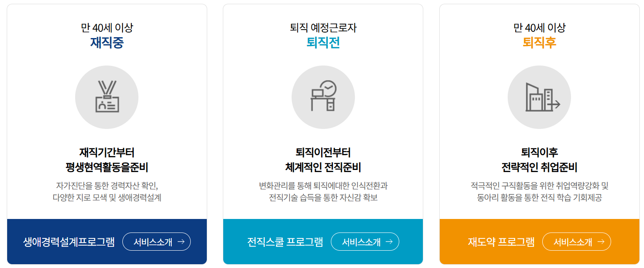Screen dimensions: 644x268
Task: Select the 재직중 heading
Action: [x=107, y=43]
